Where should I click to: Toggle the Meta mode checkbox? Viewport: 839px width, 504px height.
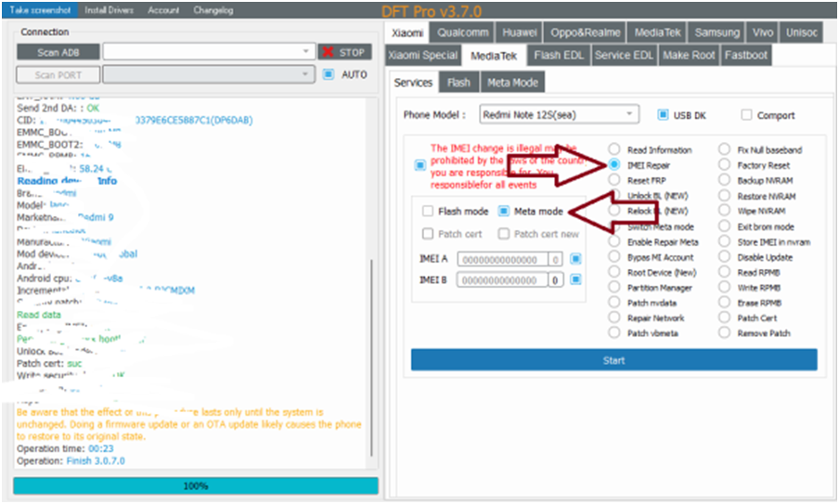click(504, 211)
